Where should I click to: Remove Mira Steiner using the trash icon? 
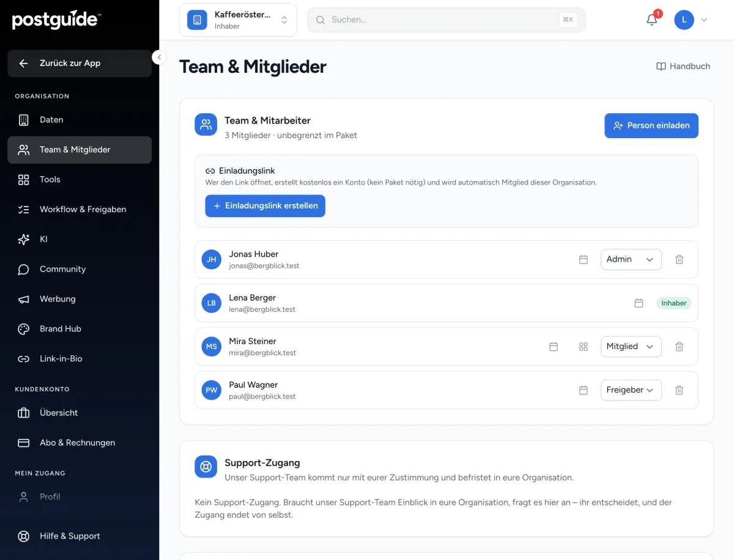(679, 347)
